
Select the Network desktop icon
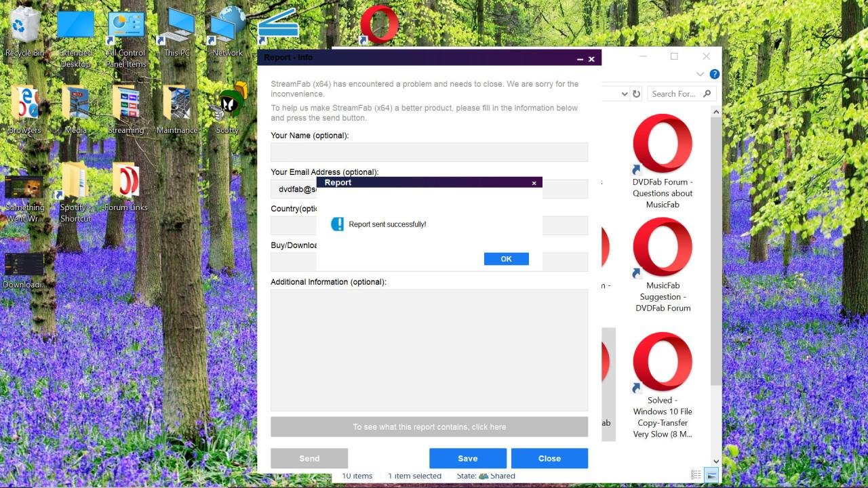[227, 33]
